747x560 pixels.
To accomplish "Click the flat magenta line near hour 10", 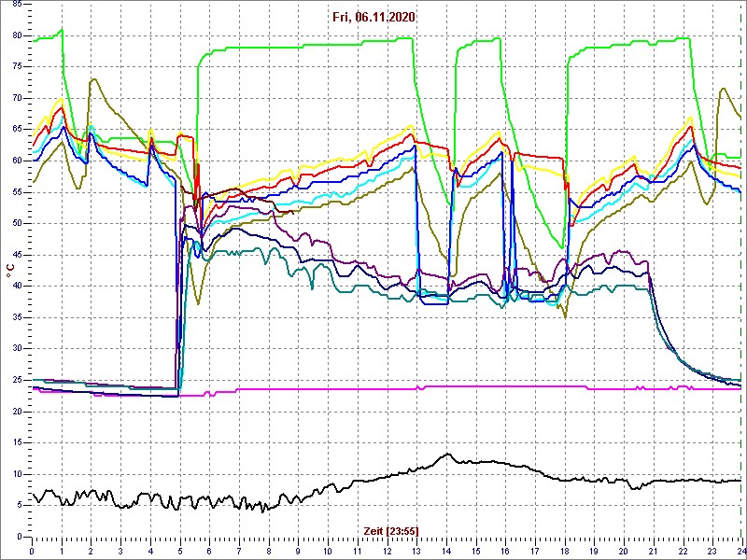I will click(x=327, y=388).
